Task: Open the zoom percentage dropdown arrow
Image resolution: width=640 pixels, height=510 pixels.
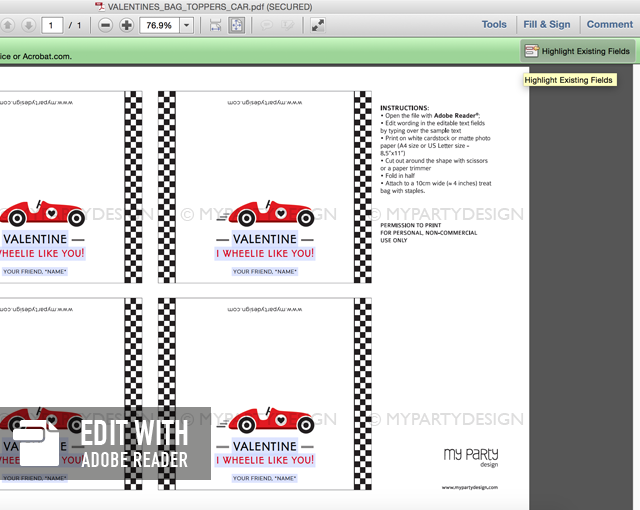Action: pyautogui.click(x=187, y=25)
